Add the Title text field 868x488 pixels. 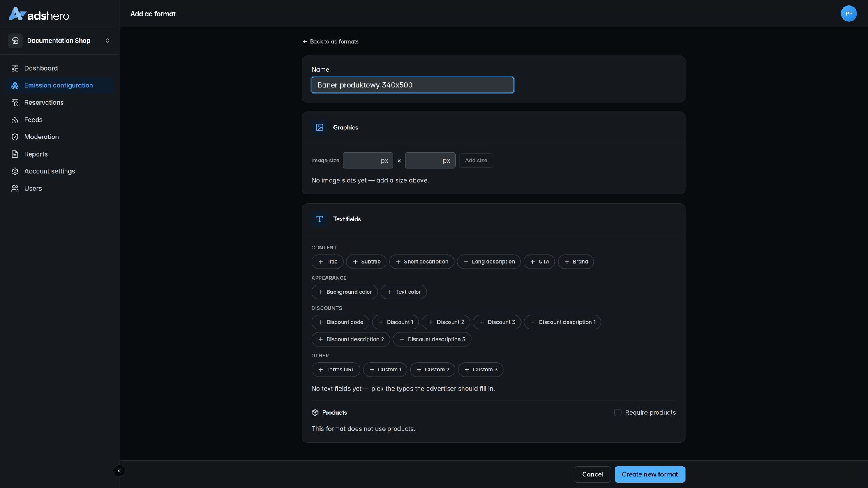[328, 262]
